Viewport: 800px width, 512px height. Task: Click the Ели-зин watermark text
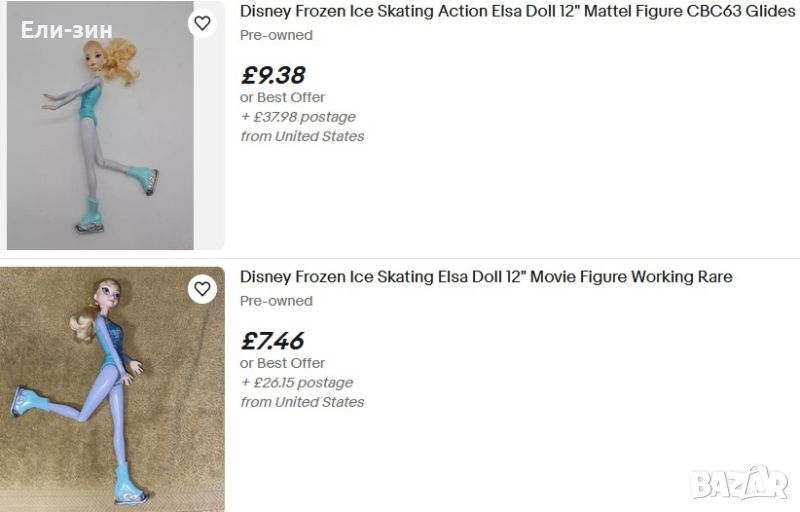[x=67, y=30]
